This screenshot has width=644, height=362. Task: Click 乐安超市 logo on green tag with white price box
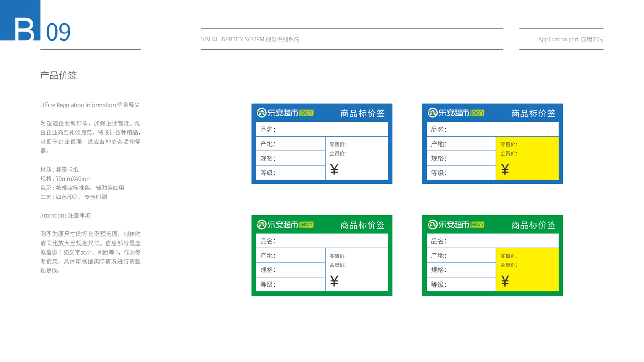(x=285, y=224)
